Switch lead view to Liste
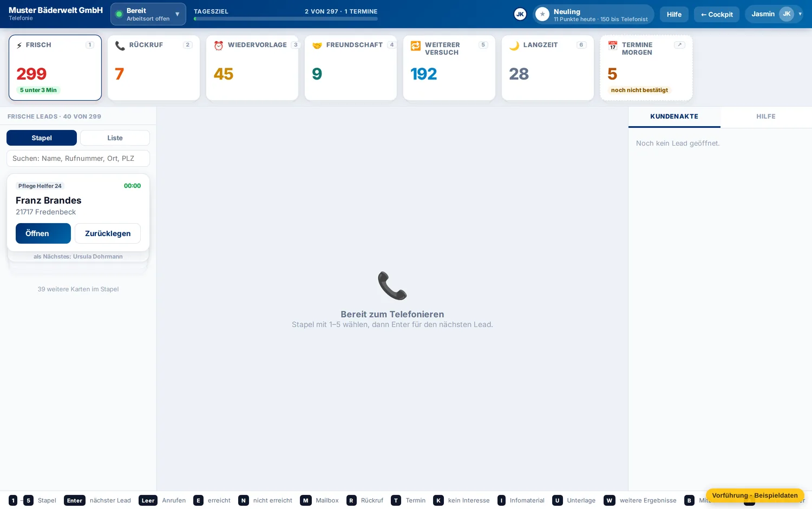Image resolution: width=812 pixels, height=509 pixels. (x=115, y=138)
